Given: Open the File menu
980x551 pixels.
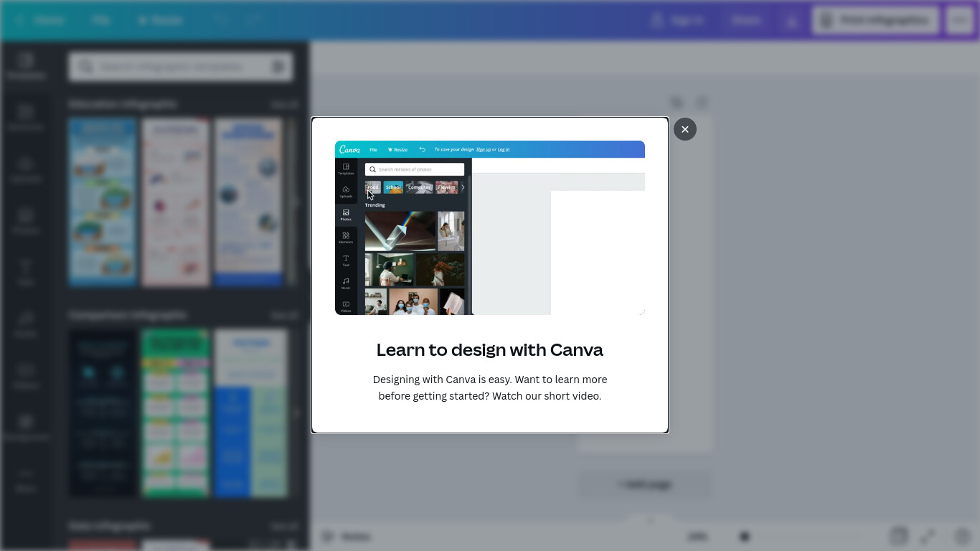Looking at the screenshot, I should (x=100, y=20).
